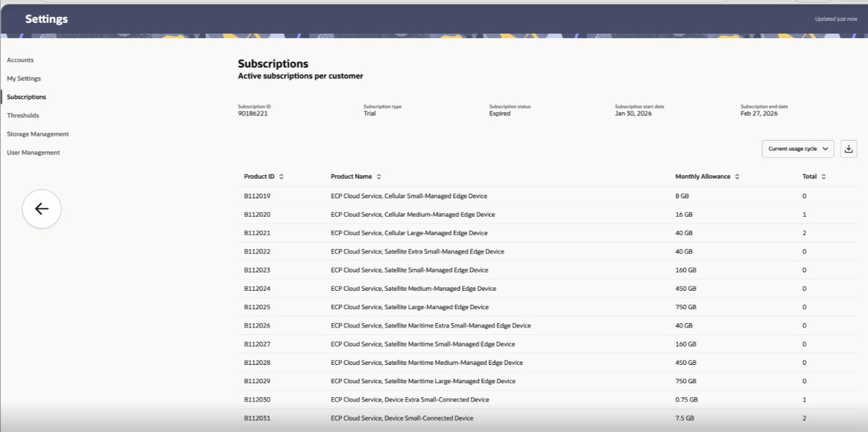This screenshot has height=432, width=868.
Task: Open My Settings in the sidebar
Action: (x=24, y=79)
